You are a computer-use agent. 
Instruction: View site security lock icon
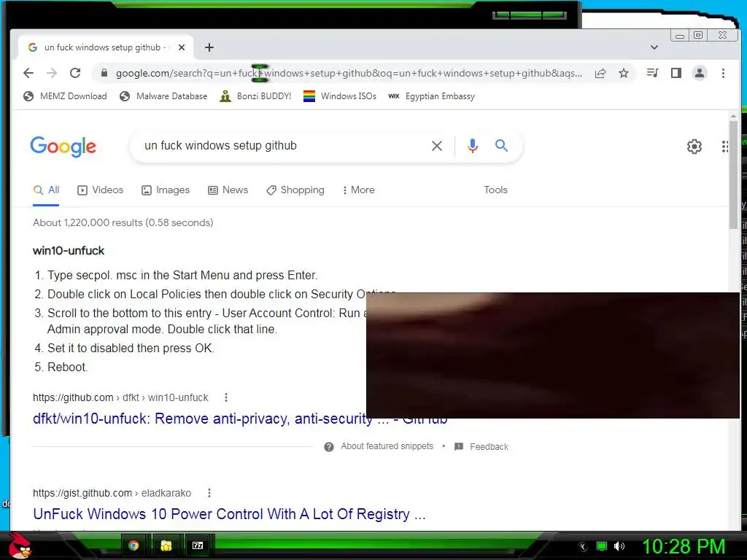(104, 73)
